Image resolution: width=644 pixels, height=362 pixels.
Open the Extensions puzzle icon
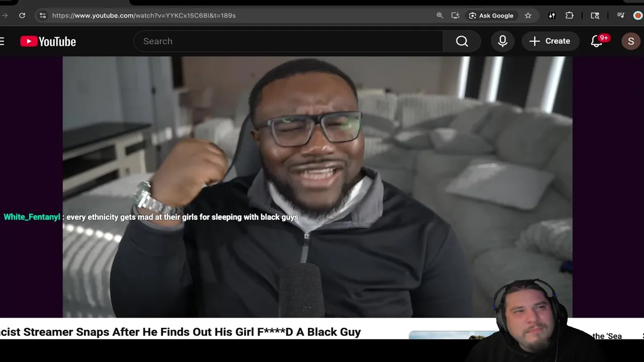point(570,16)
